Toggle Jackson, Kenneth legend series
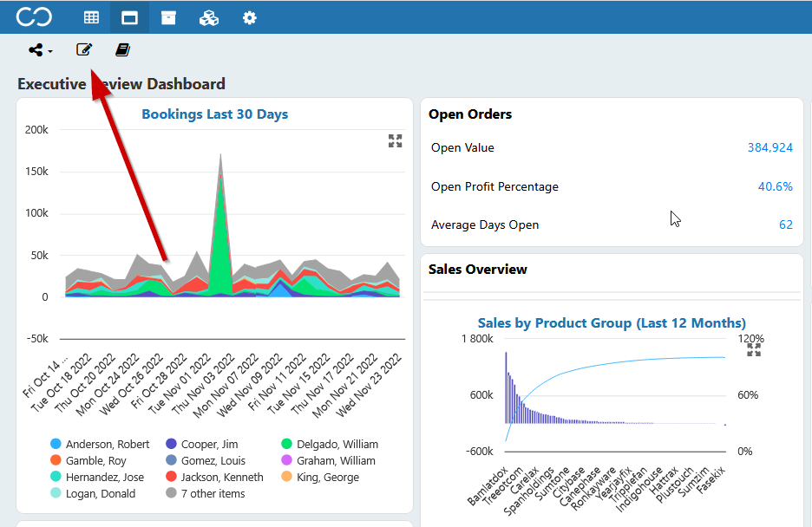 214,477
